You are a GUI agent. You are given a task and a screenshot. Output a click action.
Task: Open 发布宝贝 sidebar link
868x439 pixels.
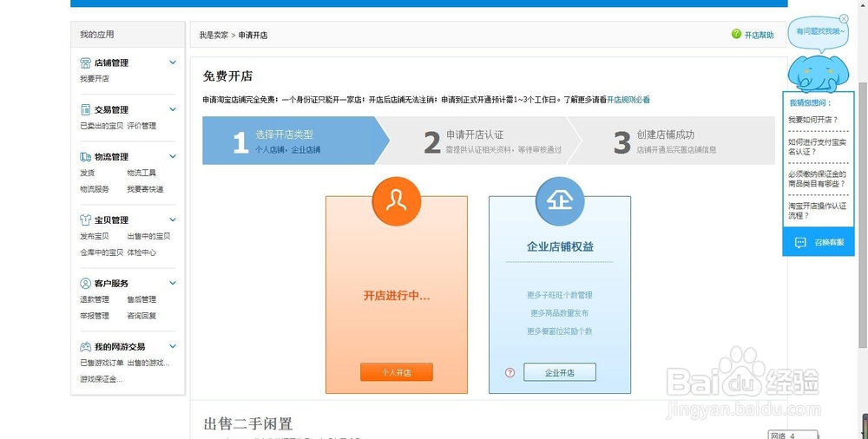tap(95, 236)
